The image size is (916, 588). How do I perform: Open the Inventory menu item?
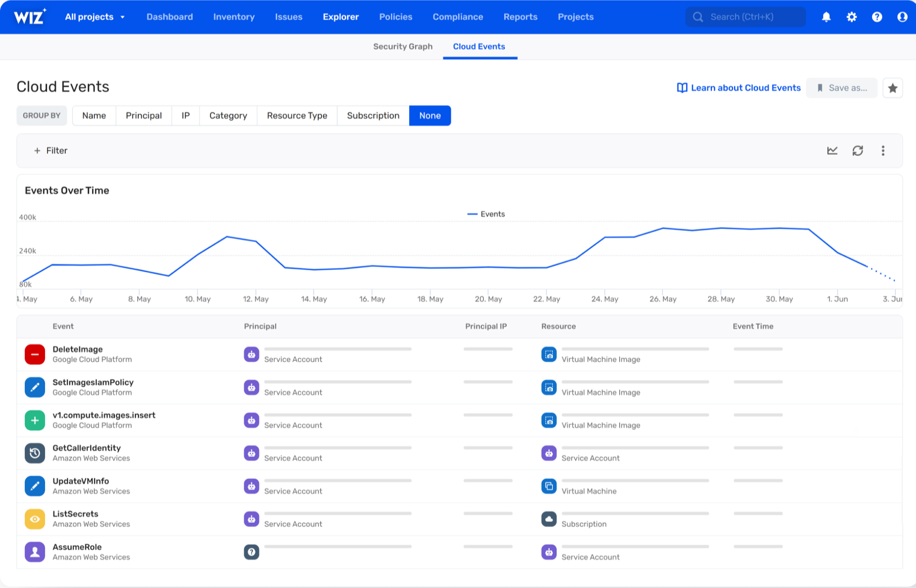234,17
